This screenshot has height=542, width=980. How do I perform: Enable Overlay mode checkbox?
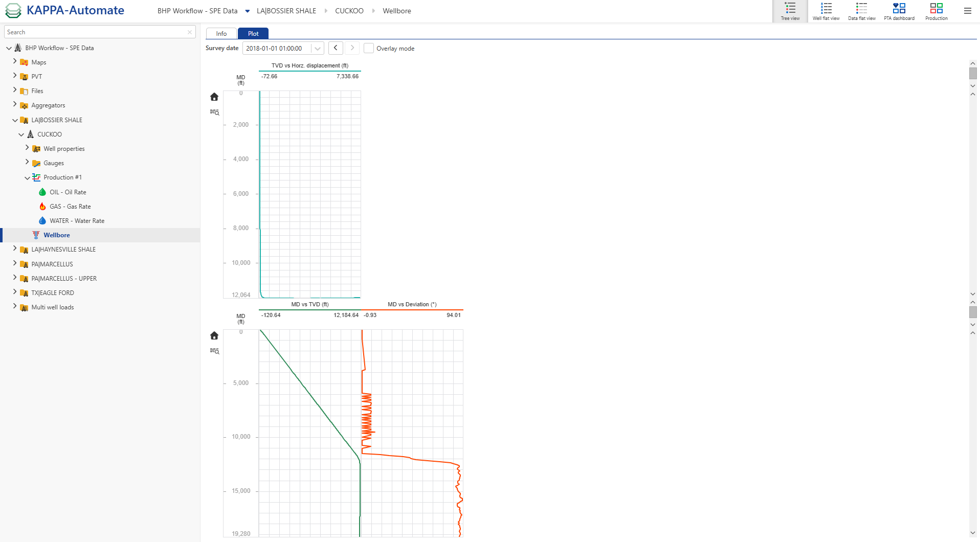[x=369, y=49]
